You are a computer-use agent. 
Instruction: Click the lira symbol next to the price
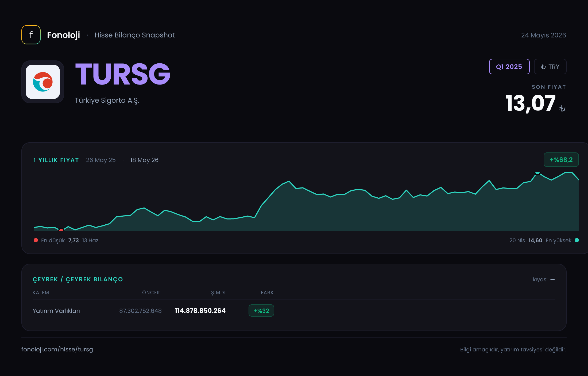[562, 108]
